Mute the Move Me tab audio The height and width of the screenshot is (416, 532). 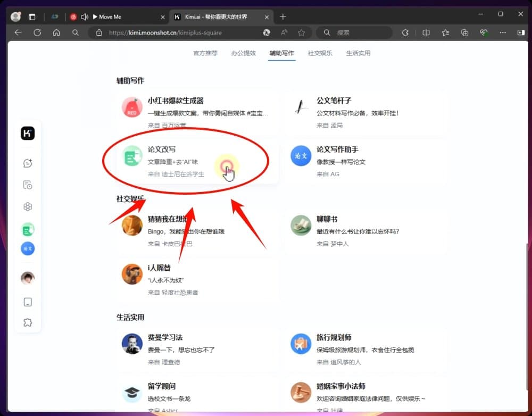[x=85, y=16]
